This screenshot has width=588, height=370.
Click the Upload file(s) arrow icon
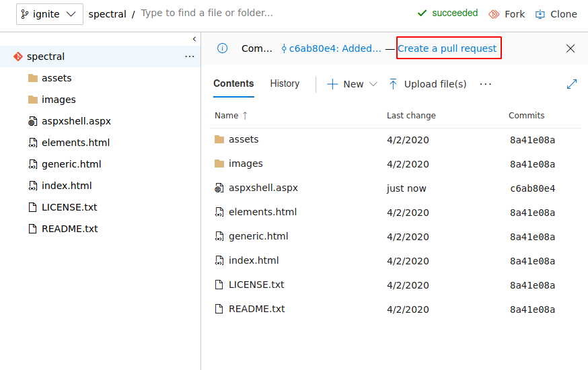(393, 84)
